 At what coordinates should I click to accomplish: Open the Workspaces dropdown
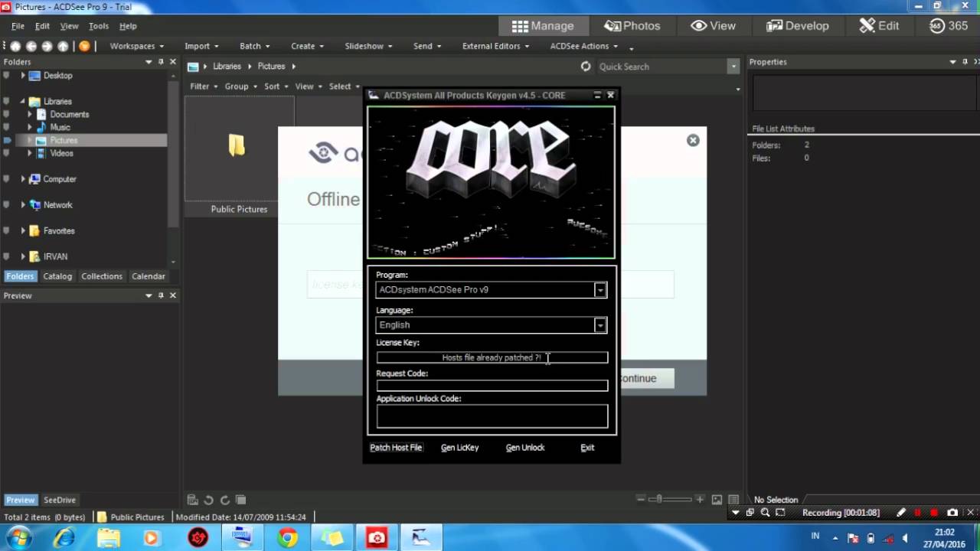(x=136, y=46)
